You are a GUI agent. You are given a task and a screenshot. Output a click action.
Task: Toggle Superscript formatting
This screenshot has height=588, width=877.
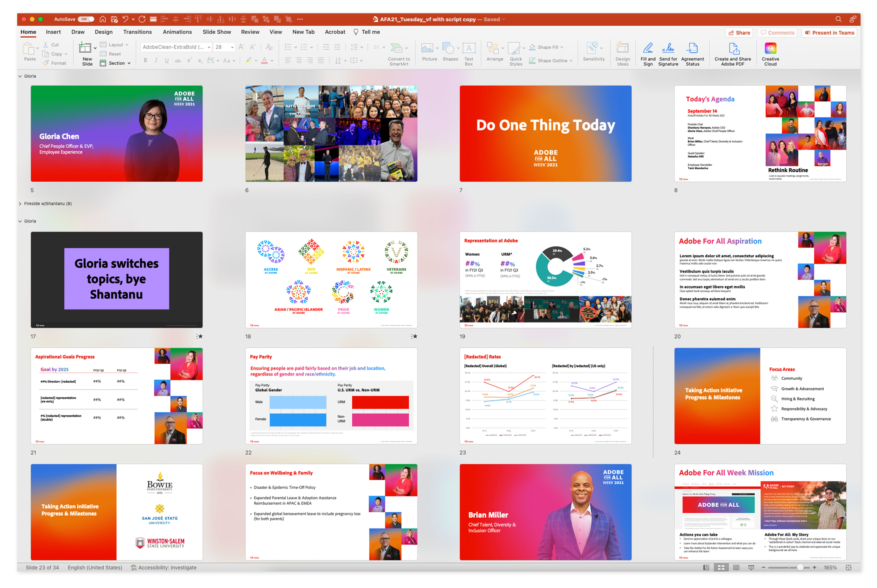pyautogui.click(x=189, y=60)
